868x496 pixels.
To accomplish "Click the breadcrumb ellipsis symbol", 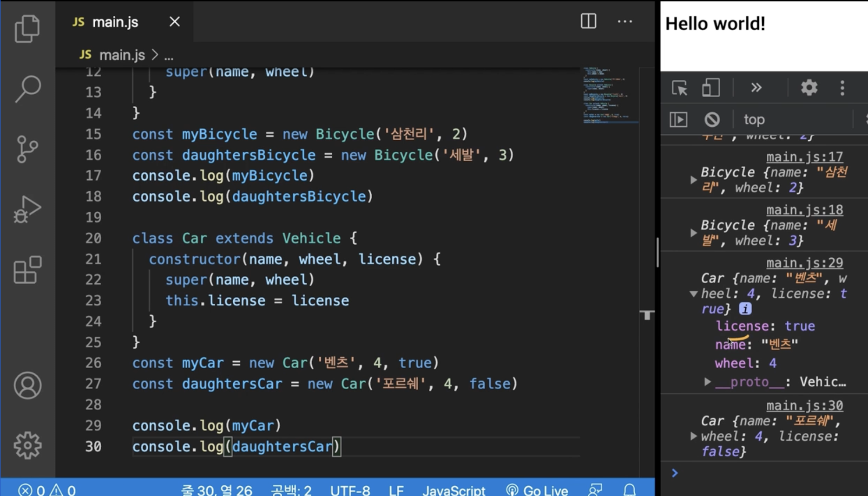I will pyautogui.click(x=169, y=56).
